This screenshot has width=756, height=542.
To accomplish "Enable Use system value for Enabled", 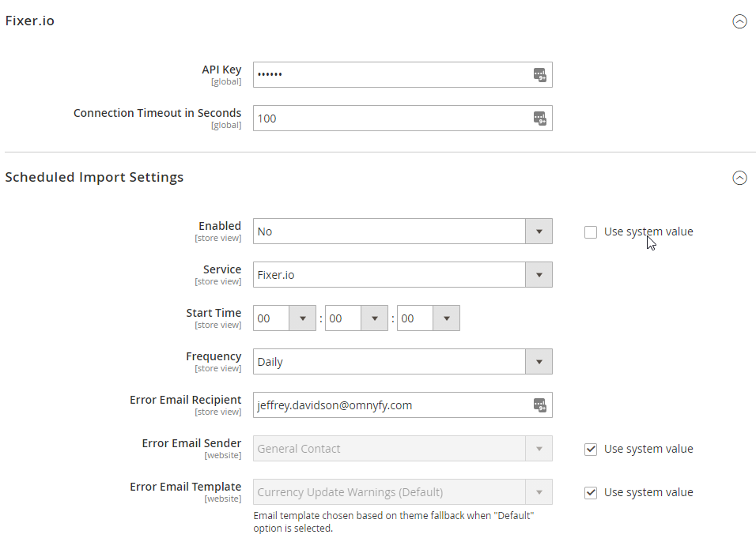I will 591,232.
